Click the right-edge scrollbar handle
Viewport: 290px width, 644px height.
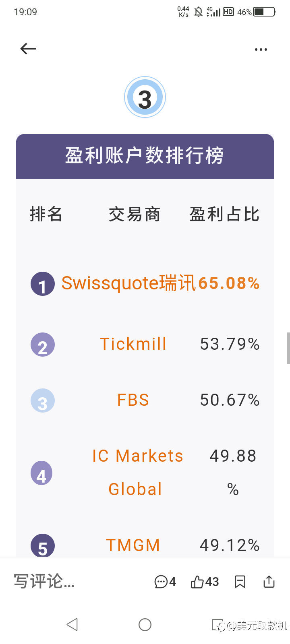pos(288,348)
